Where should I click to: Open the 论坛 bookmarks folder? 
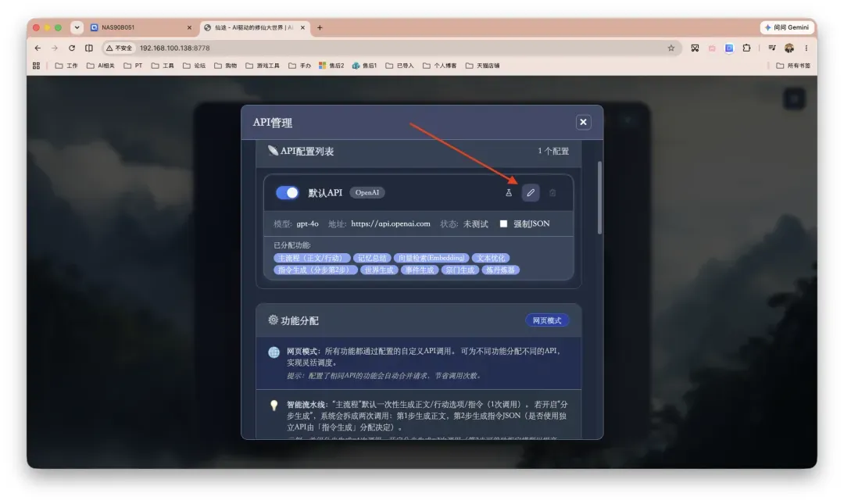pyautogui.click(x=195, y=66)
